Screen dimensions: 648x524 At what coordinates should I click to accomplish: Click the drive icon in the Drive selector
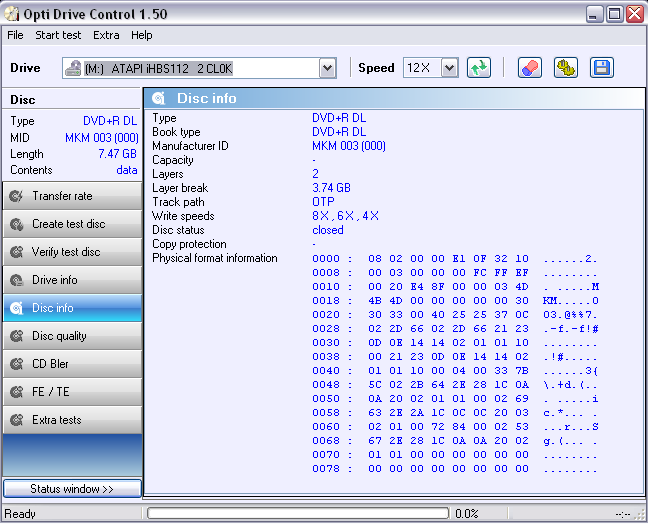click(x=73, y=68)
